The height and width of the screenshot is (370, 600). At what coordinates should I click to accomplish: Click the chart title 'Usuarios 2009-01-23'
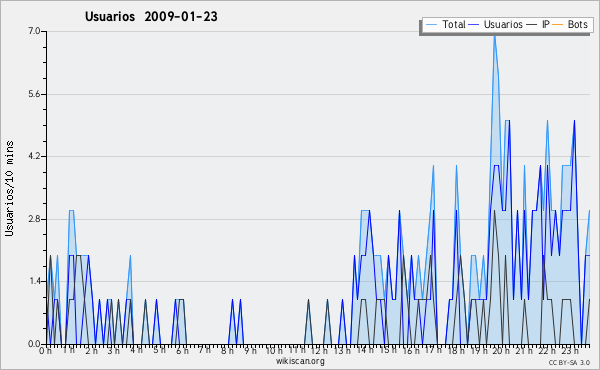[x=151, y=17]
